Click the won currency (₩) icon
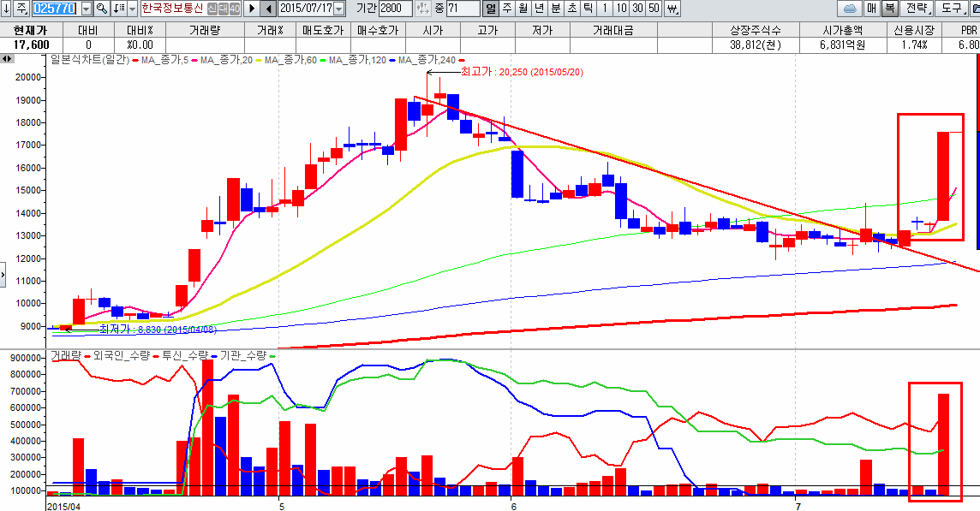This screenshot has height=511, width=980. (x=672, y=9)
